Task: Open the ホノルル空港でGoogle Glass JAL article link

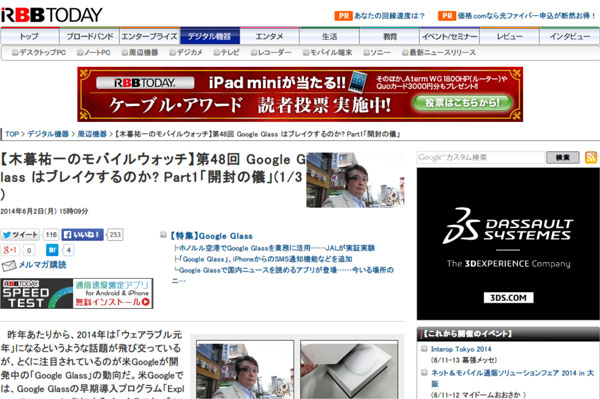Action: 277,248
